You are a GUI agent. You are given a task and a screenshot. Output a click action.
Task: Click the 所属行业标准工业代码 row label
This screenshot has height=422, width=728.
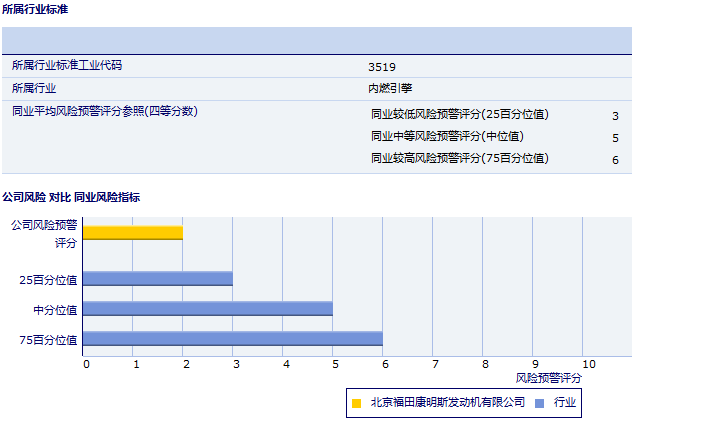pyautogui.click(x=73, y=66)
